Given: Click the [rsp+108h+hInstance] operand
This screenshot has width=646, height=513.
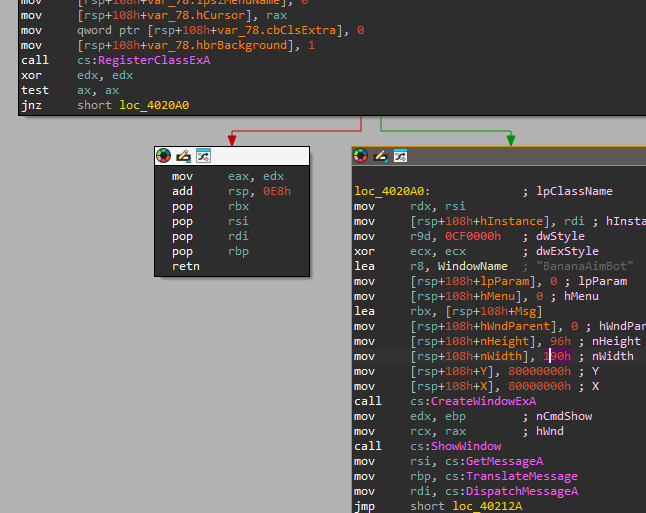Looking at the screenshot, I should (480, 221).
